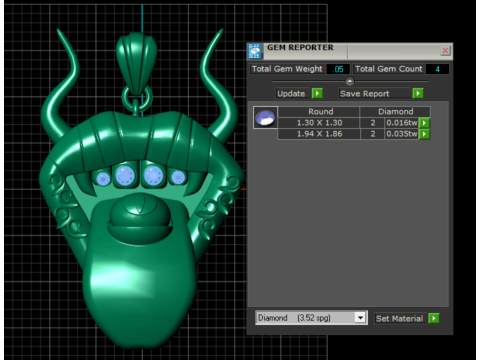Image resolution: width=480 pixels, height=360 pixels.
Task: Click the Update button label
Action: 291,94
